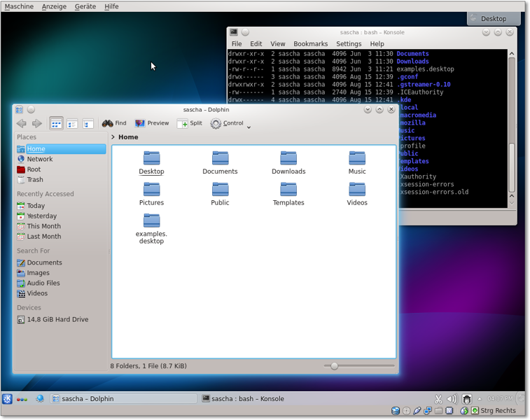This screenshot has width=530, height=420.
Task: Switch Dolphin to Icons view mode
Action: pos(56,123)
